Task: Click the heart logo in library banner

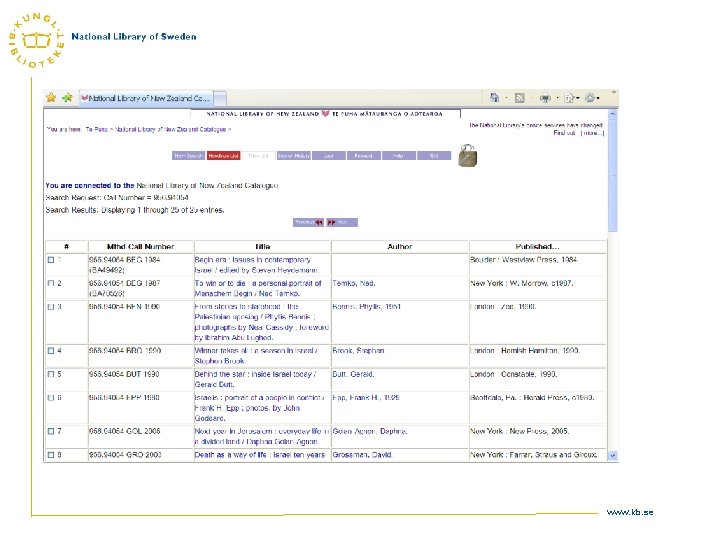Action: [325, 113]
